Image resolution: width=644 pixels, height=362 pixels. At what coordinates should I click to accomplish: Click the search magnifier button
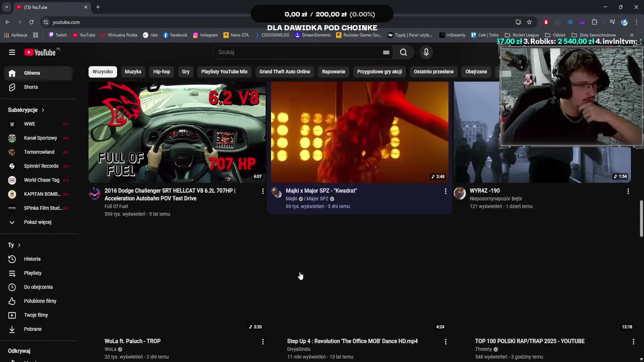404,52
